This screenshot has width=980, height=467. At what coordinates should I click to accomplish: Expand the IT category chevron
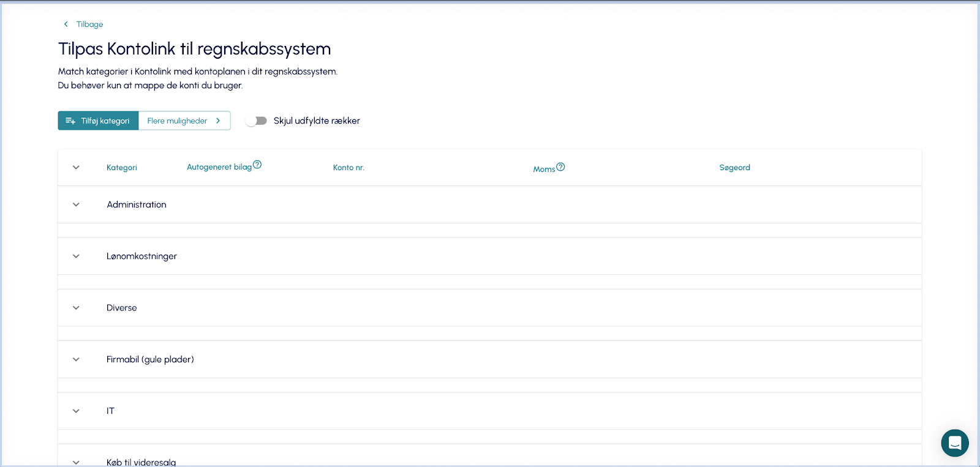(76, 411)
